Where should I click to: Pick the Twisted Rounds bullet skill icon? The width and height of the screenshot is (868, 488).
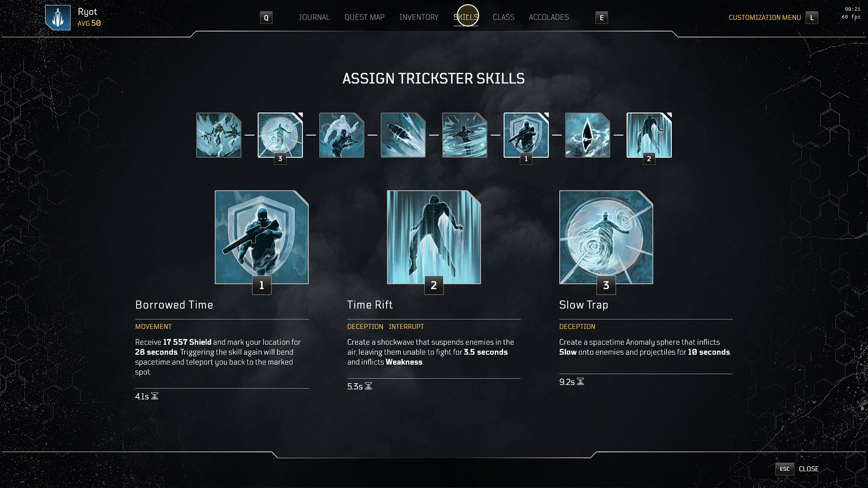click(x=403, y=135)
